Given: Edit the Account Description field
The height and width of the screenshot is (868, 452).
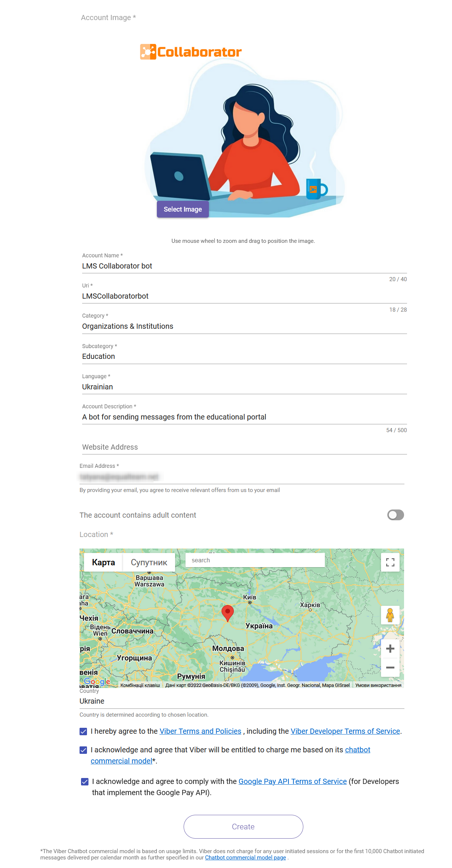Looking at the screenshot, I should click(x=244, y=417).
